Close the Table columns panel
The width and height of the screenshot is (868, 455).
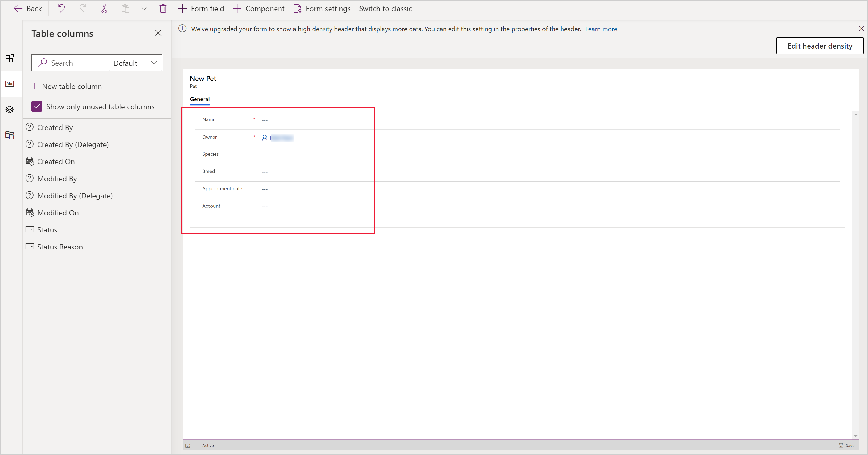[x=158, y=33]
